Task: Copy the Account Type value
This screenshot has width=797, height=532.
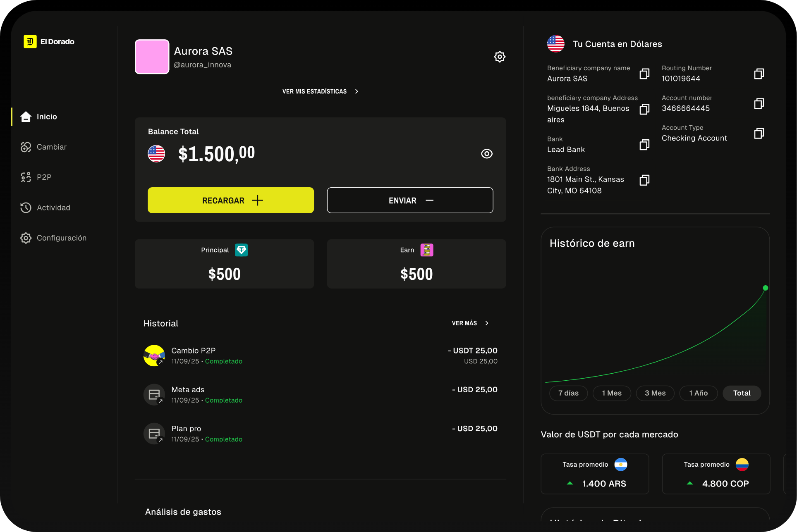Action: point(759,134)
